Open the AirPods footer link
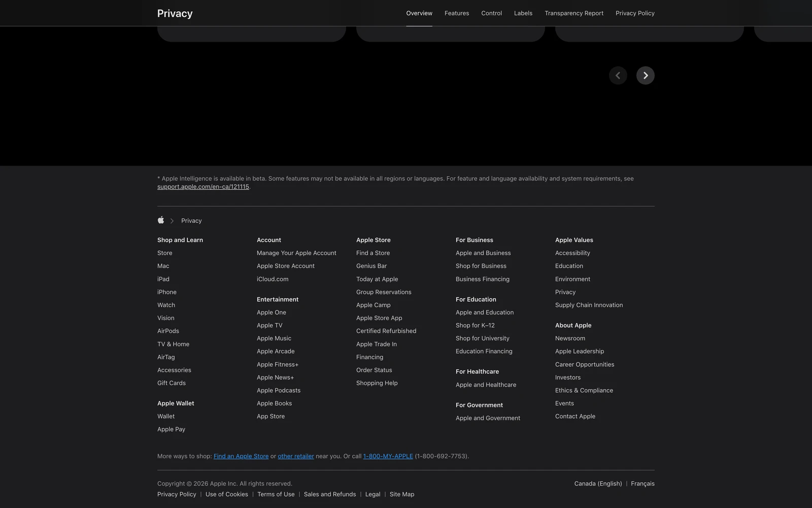The height and width of the screenshot is (508, 812). point(168,331)
